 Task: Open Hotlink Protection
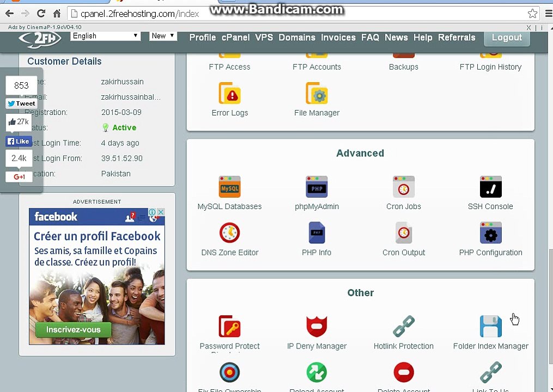(x=404, y=327)
